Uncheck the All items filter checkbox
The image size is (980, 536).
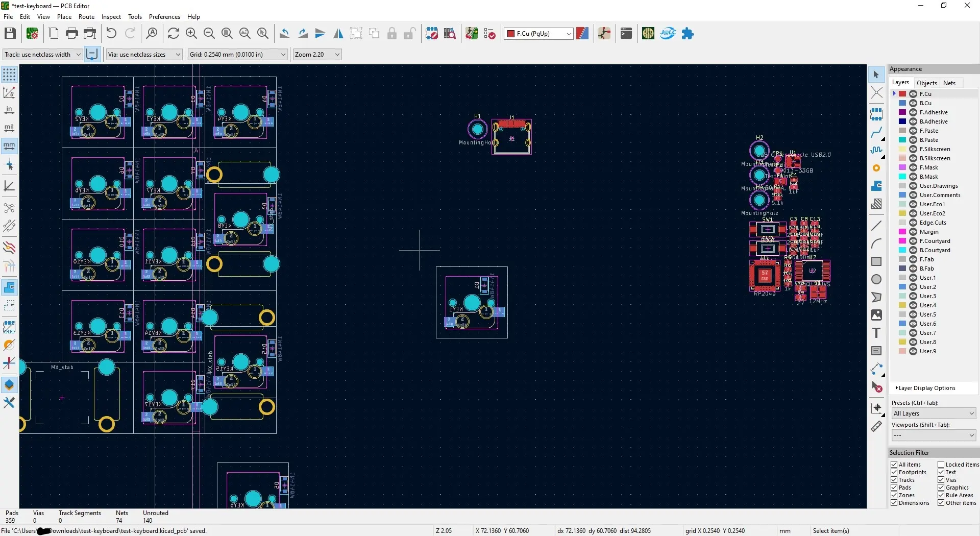(894, 465)
